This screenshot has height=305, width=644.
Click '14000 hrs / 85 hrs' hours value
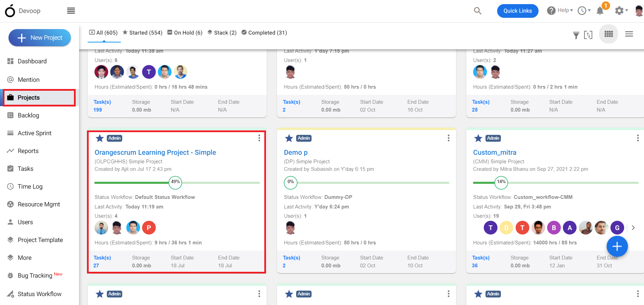[555, 243]
